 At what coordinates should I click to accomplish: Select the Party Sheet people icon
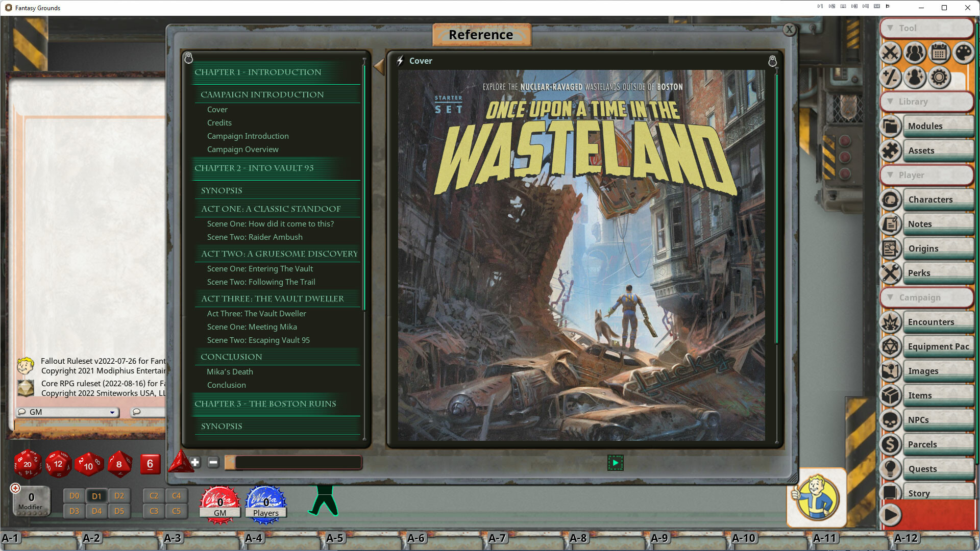click(915, 53)
